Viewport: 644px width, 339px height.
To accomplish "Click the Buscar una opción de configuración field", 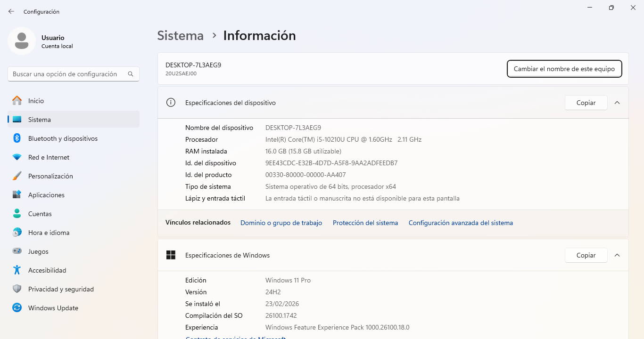I will tap(74, 74).
